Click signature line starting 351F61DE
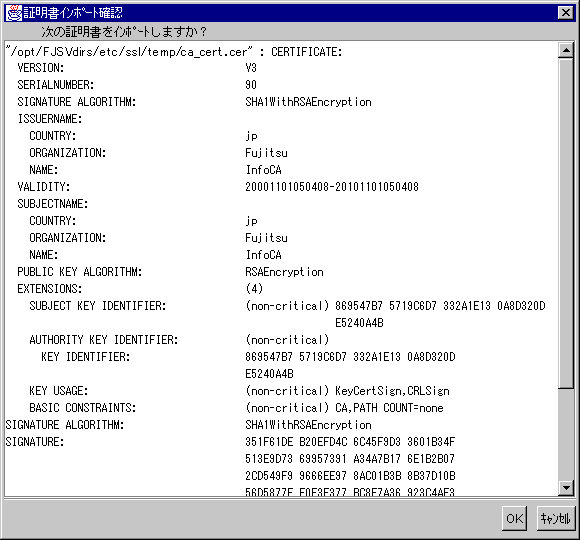The width and height of the screenshot is (580, 540). pos(350,442)
